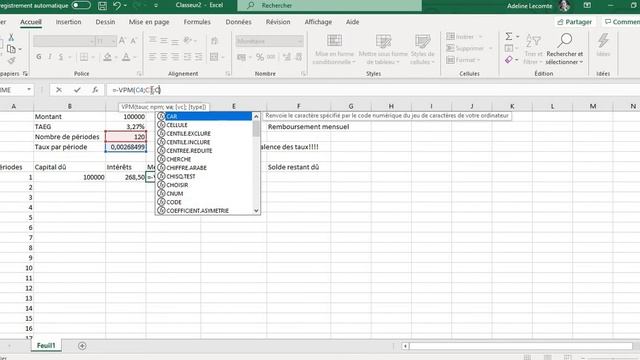Click the Save disk icon

click(x=102, y=5)
